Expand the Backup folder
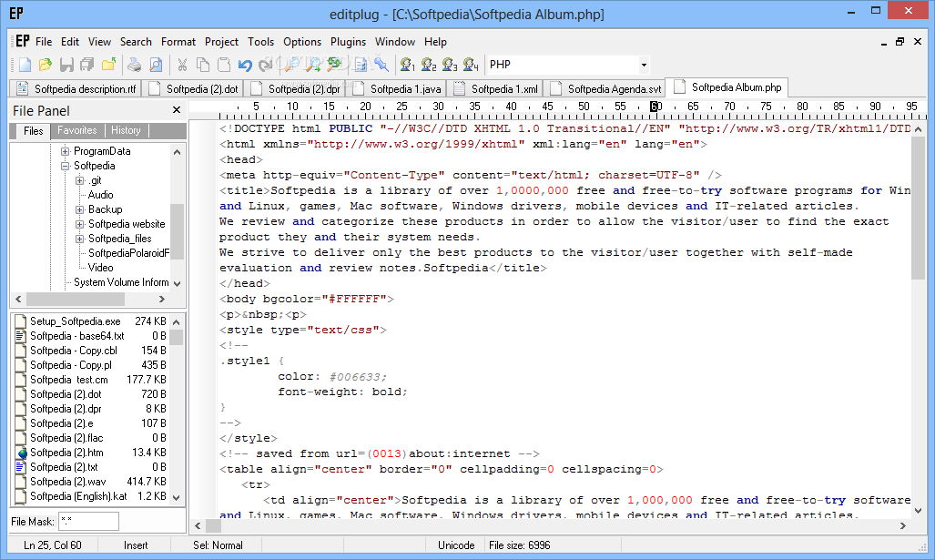The height and width of the screenshot is (560, 935). [80, 210]
